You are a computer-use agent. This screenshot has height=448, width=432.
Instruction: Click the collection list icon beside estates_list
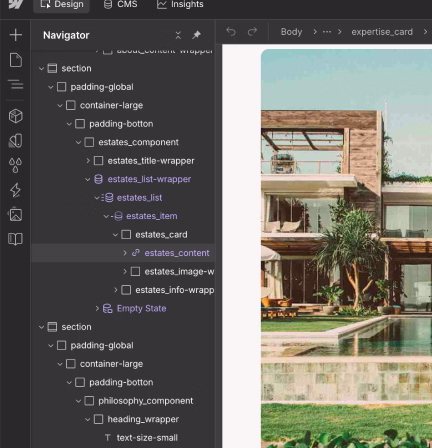tap(107, 198)
